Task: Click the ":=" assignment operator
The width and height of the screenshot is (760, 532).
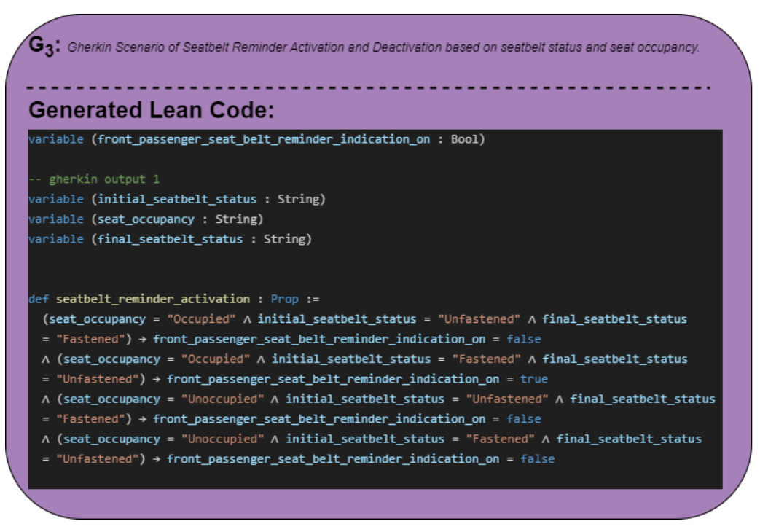Action: (313, 299)
